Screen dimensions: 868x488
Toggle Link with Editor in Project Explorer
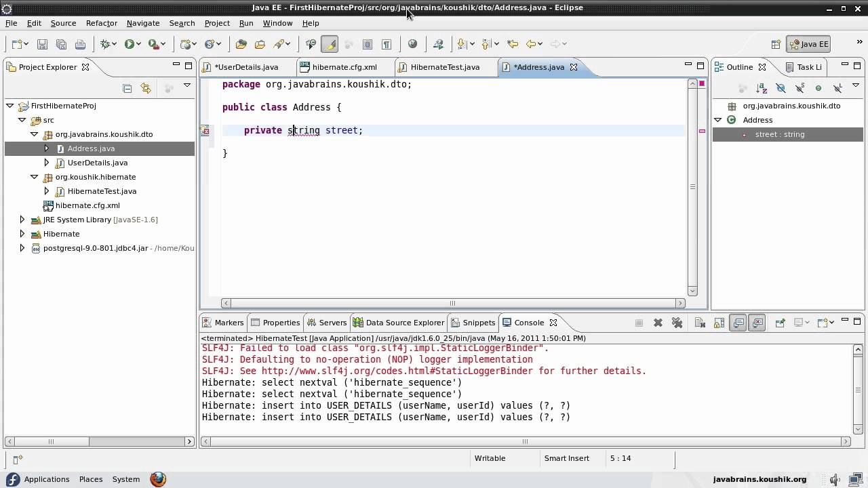(x=146, y=88)
